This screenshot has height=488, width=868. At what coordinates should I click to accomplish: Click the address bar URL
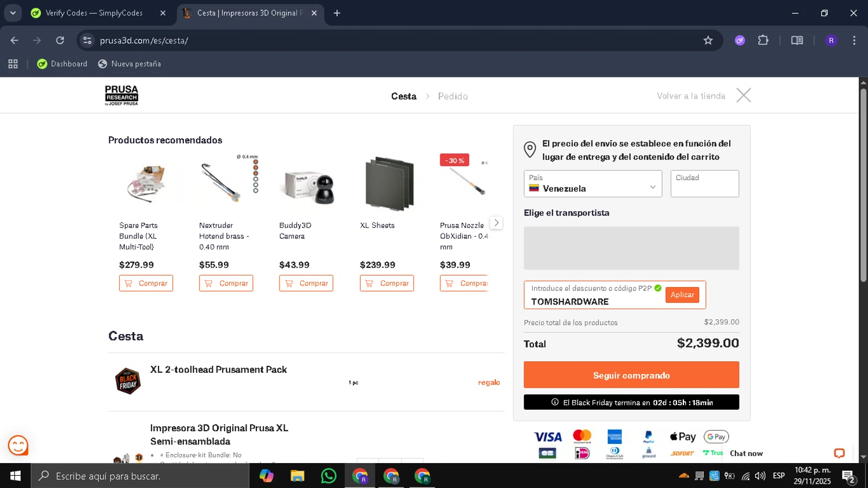(144, 41)
